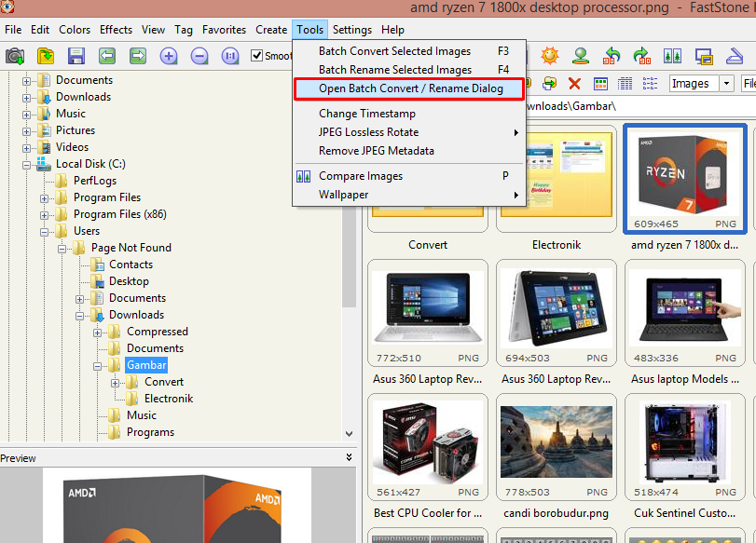Switch to list view icon
Viewport: 756px width, 543px height.
[x=650, y=84]
